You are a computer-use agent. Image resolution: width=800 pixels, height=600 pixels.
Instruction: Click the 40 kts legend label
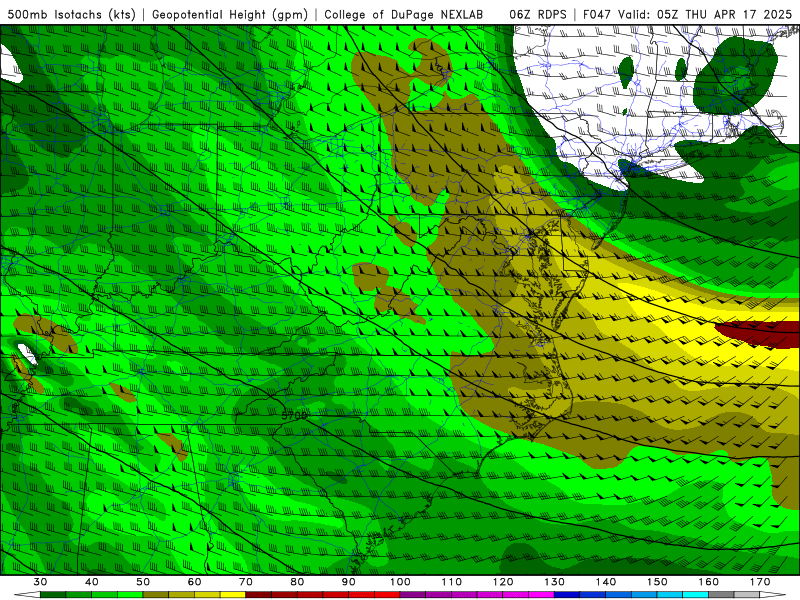click(91, 582)
